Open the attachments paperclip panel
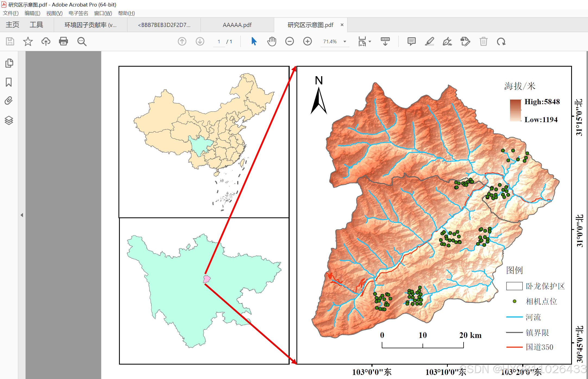The height and width of the screenshot is (379, 588). coord(9,101)
